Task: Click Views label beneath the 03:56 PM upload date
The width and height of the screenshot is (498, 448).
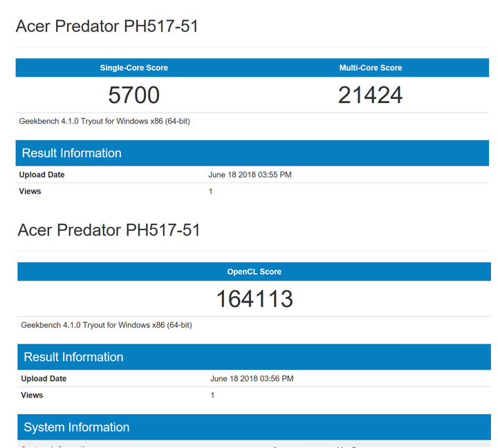Action: [x=32, y=395]
